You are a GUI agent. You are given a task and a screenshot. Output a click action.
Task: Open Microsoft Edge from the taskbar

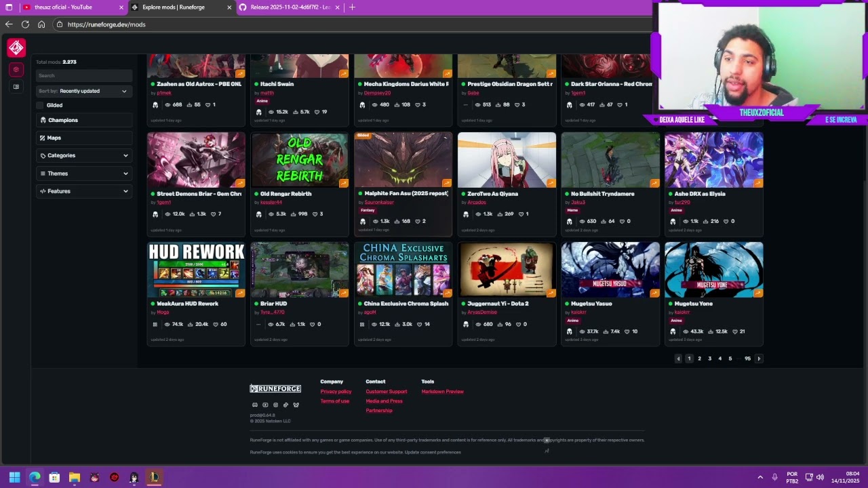point(35,477)
